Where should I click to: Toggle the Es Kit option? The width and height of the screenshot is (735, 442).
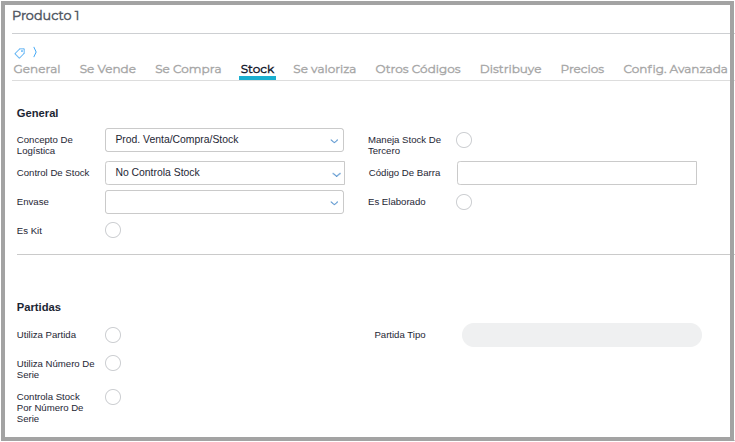(x=113, y=230)
